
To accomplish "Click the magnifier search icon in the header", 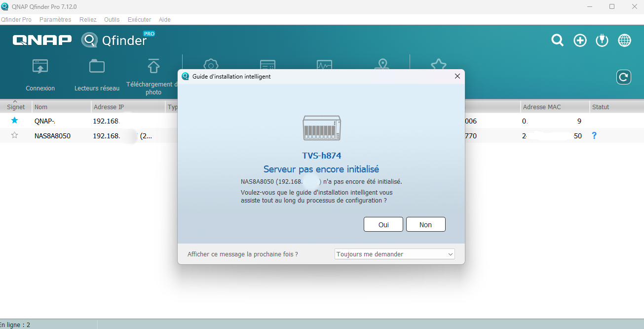I will (557, 41).
